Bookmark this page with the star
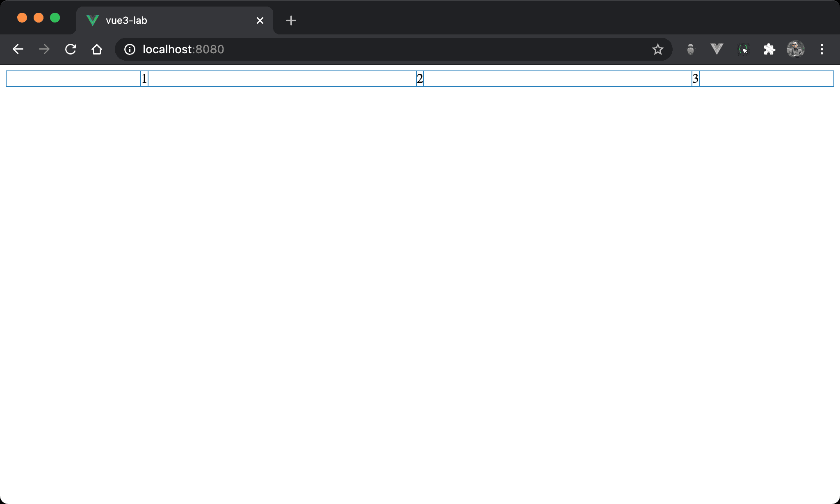 click(x=657, y=50)
